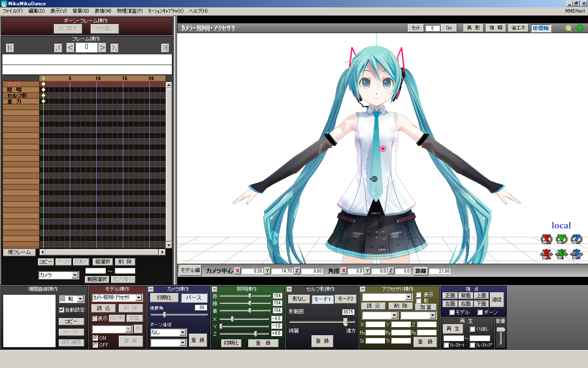Collapse the アクセサリ操作 panel with minus icon
Screen dimensions: 588x368
click(363, 289)
